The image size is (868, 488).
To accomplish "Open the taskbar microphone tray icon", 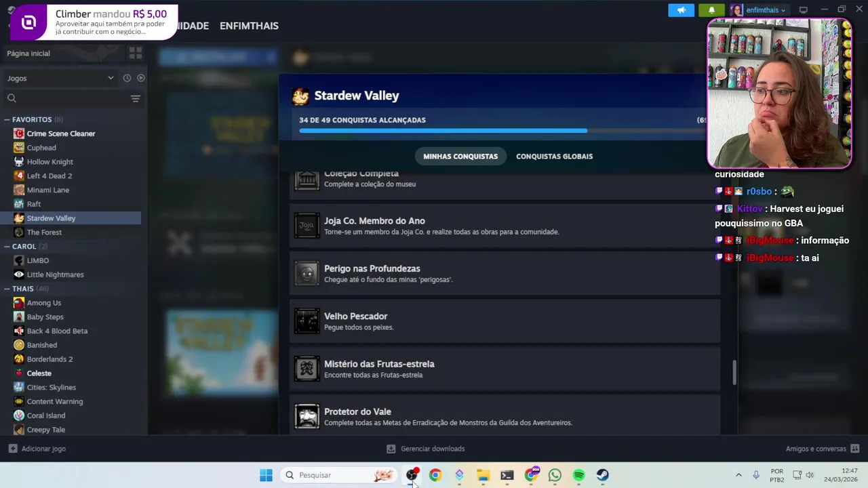I will pyautogui.click(x=756, y=475).
